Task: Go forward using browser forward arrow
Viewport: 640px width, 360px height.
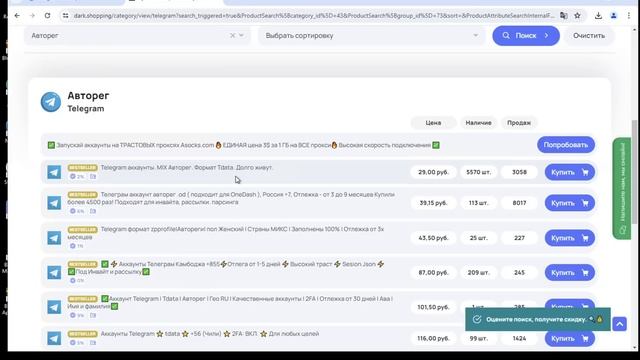Action: point(32,16)
